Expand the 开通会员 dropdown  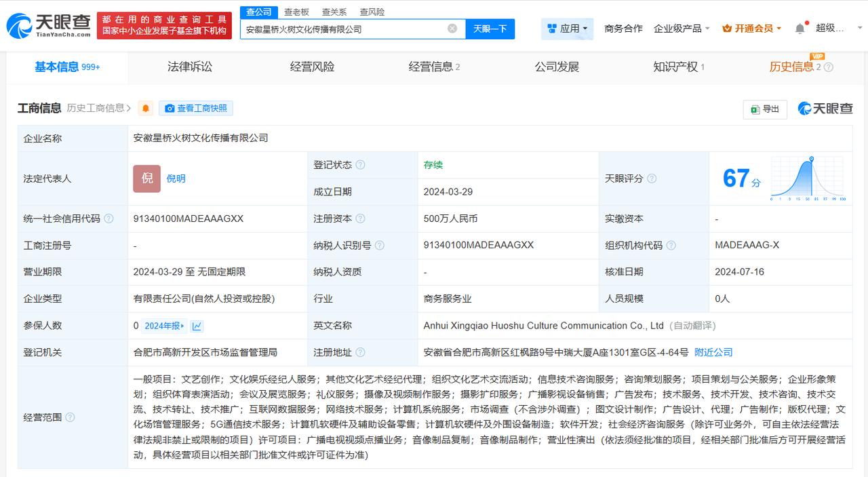point(752,28)
